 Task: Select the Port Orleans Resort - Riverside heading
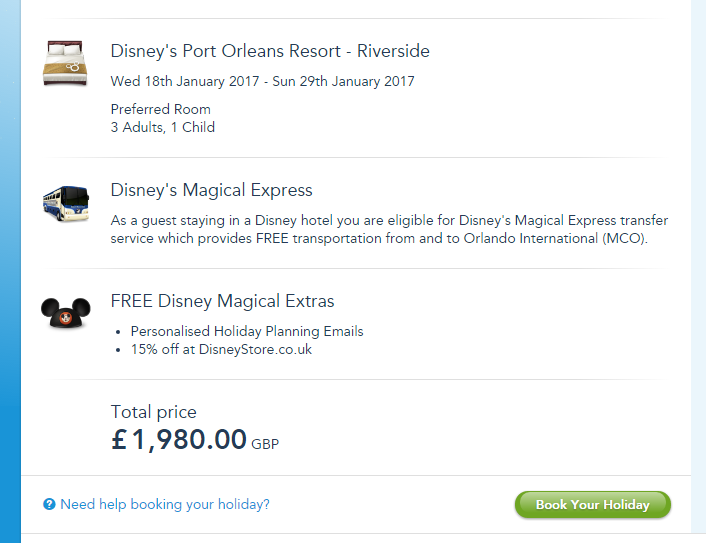[270, 51]
